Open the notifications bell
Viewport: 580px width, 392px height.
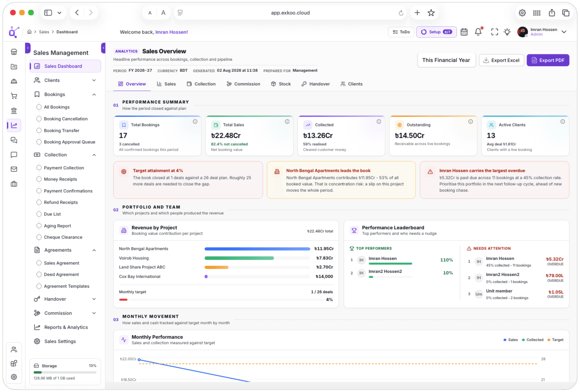[478, 32]
